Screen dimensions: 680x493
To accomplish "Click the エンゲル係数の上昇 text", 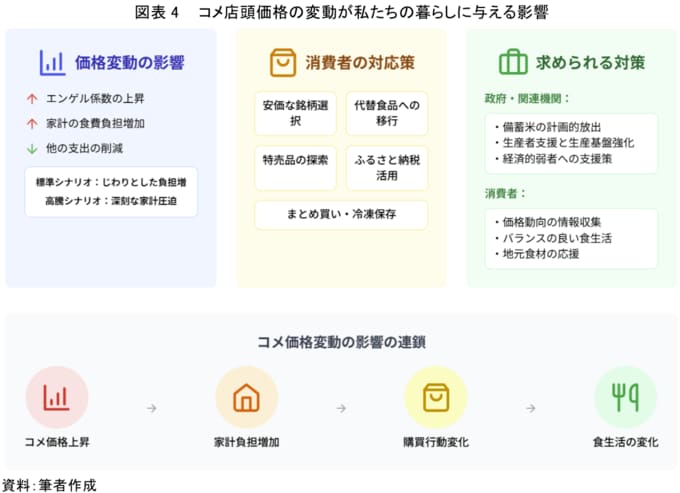I will point(95,99).
